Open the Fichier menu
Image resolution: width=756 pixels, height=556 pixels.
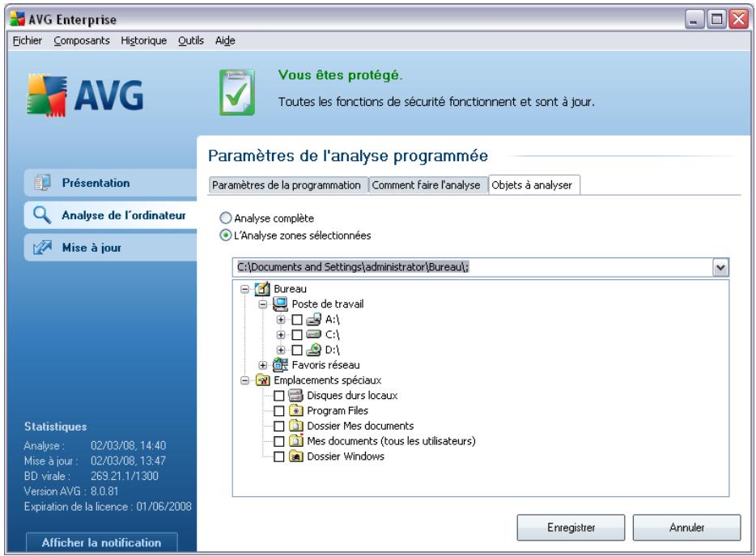coord(27,40)
